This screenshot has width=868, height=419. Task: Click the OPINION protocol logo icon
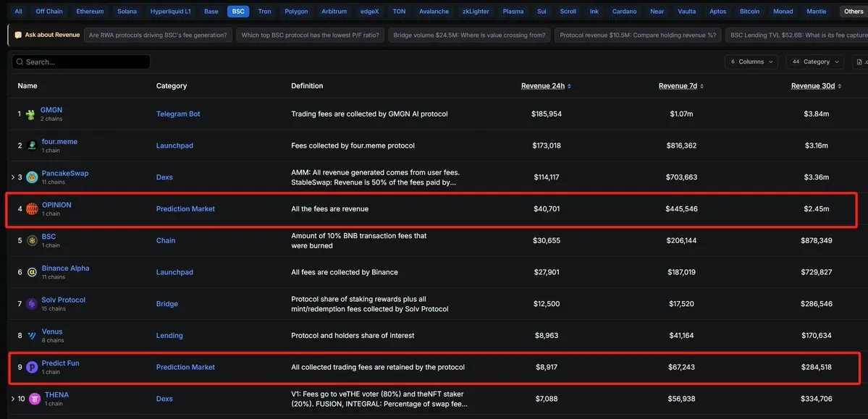[32, 208]
